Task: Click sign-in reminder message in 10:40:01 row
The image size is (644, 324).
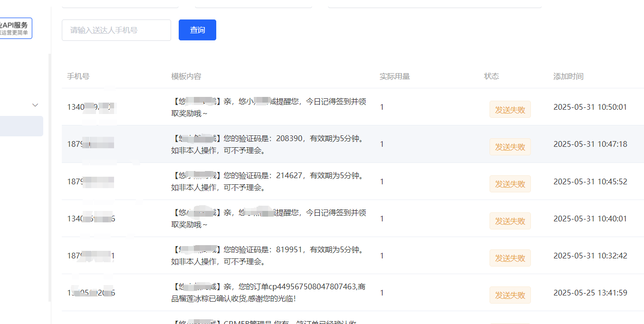Action: 269,219
